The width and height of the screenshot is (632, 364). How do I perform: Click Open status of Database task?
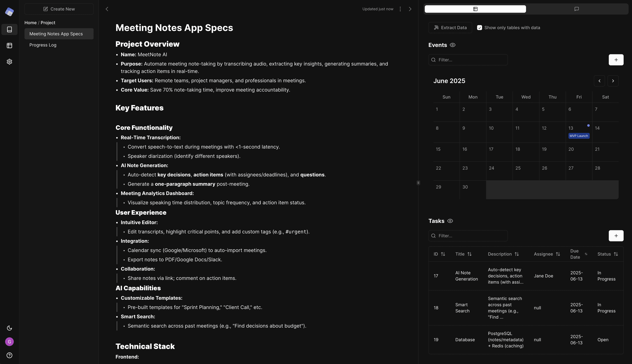pos(603,340)
